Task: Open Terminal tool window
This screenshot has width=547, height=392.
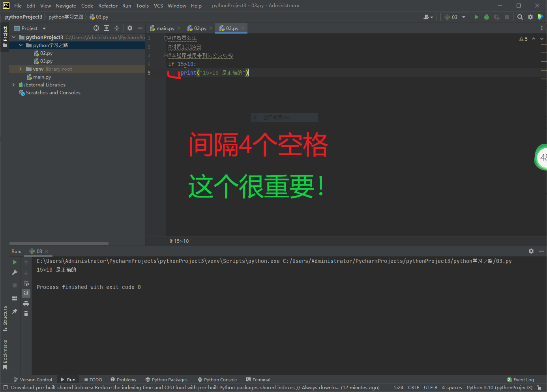Action: tap(258, 380)
